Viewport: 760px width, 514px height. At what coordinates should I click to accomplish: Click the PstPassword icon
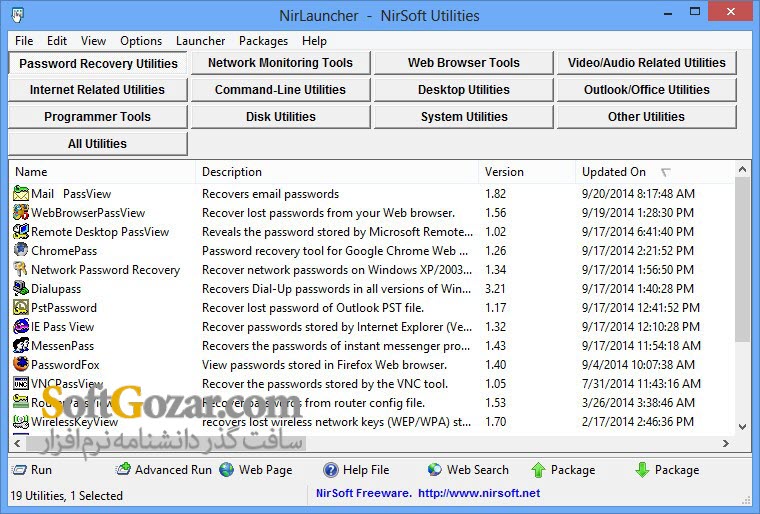21,307
